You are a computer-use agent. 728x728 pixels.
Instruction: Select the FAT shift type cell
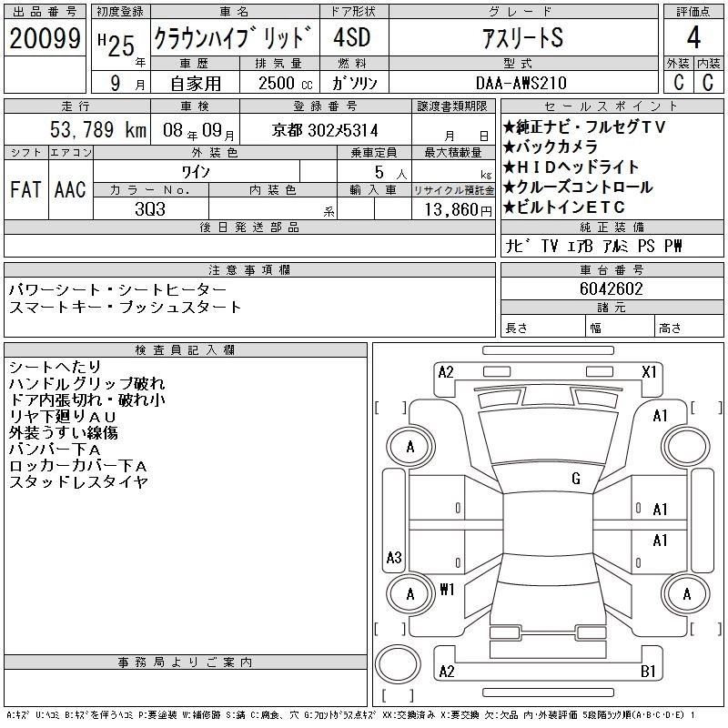[26, 189]
